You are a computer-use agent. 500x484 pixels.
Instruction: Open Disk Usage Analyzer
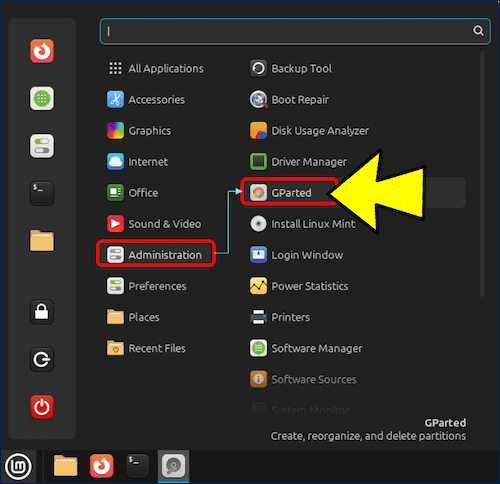[309, 131]
